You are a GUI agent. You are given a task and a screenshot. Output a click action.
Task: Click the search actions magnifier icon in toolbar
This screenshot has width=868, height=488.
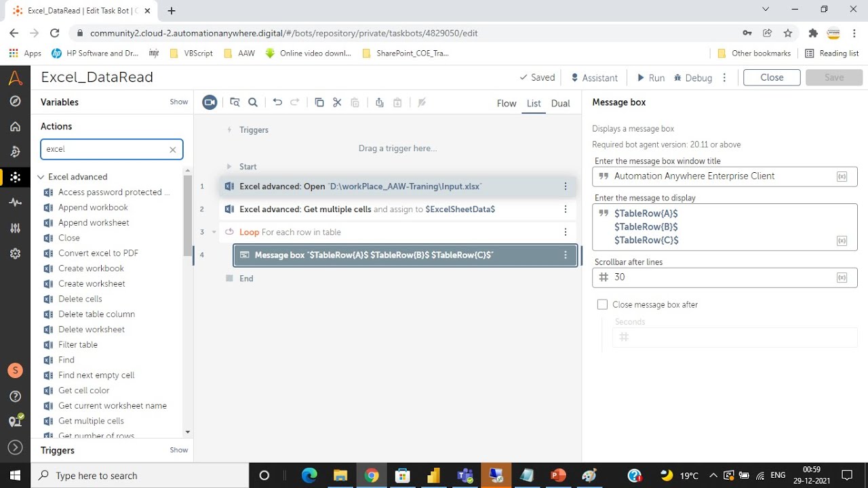point(253,102)
